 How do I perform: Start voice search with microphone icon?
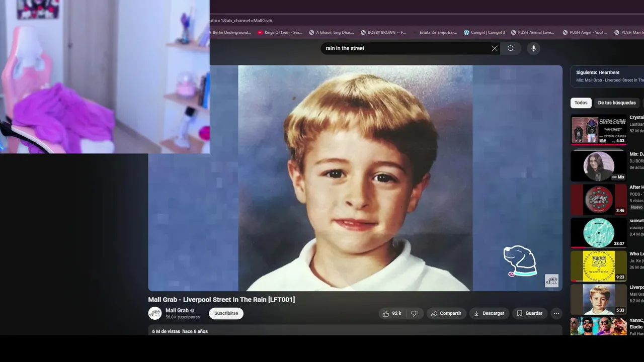[x=533, y=48]
